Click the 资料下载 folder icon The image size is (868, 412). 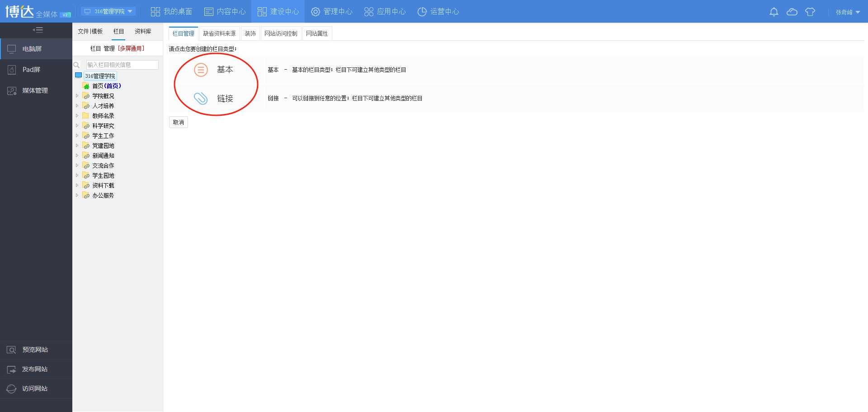tap(86, 185)
